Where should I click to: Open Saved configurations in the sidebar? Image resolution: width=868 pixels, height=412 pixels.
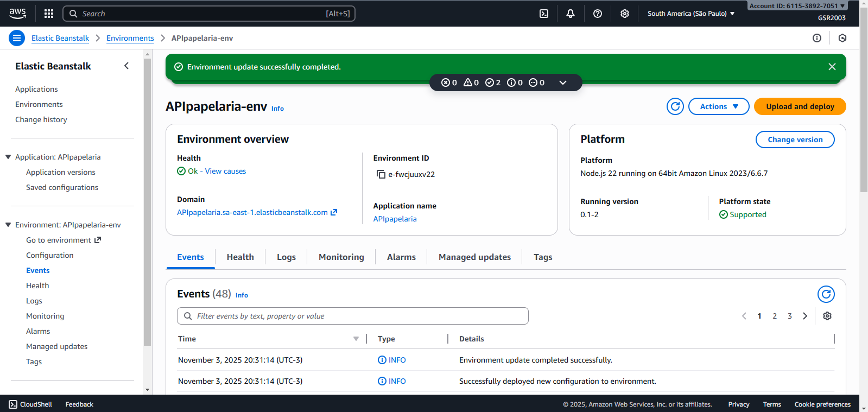[x=62, y=187]
